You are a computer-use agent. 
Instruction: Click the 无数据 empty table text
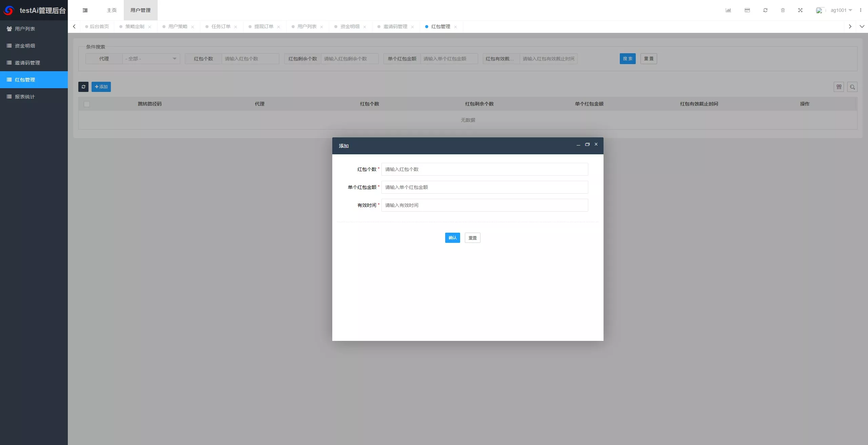468,120
